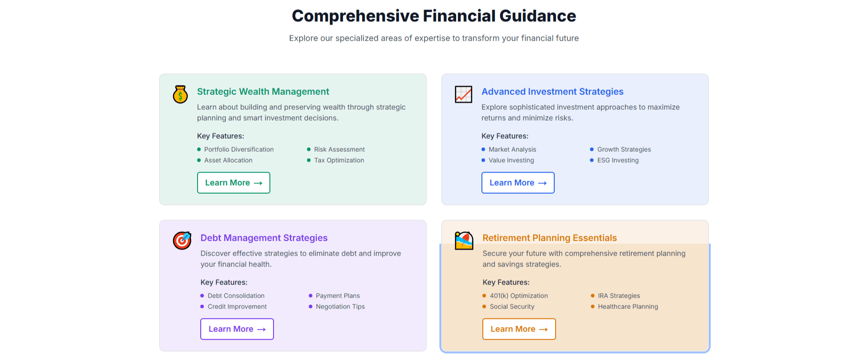
Task: Click the beach umbrella icon
Action: pos(464,241)
